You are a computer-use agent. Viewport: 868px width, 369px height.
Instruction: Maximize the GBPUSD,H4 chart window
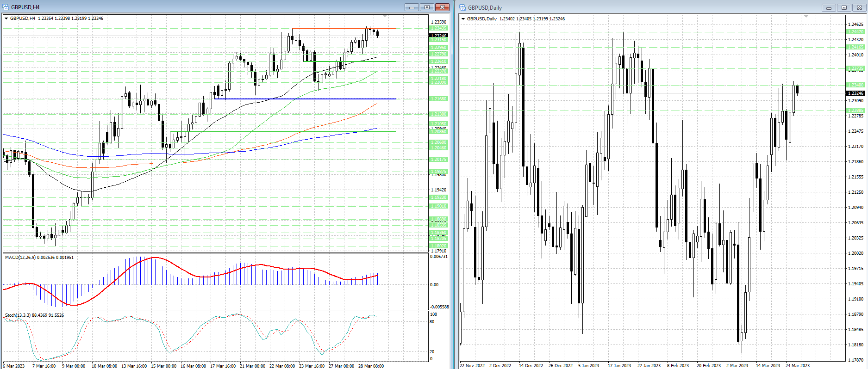[x=427, y=7]
